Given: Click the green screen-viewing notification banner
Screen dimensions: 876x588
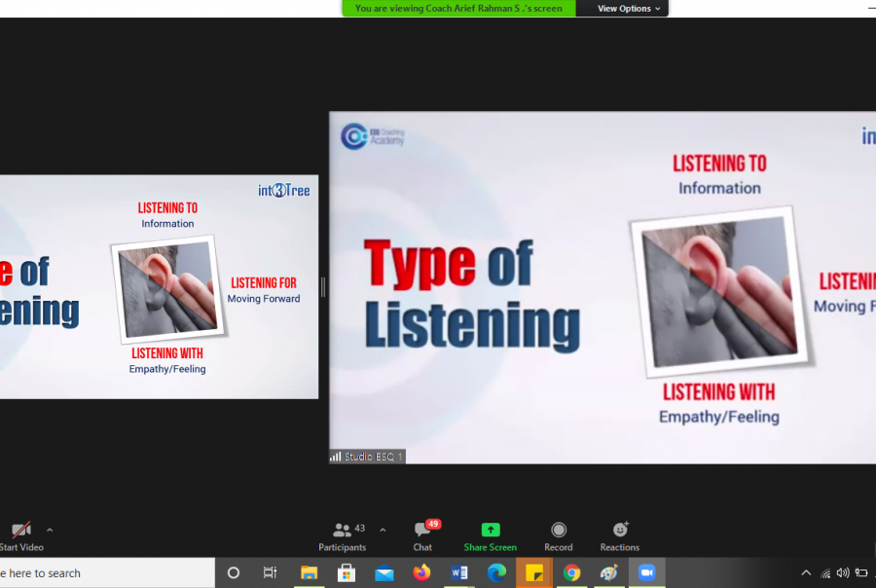Looking at the screenshot, I should tap(458, 9).
